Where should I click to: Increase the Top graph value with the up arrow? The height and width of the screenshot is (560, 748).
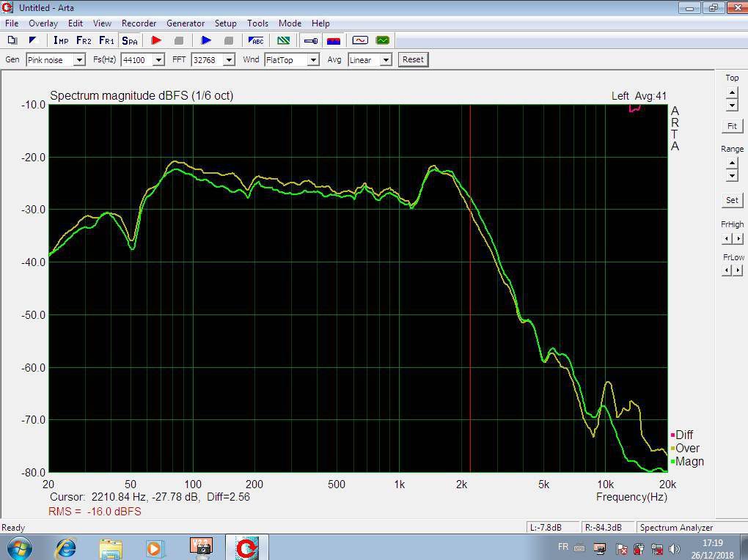[733, 92]
